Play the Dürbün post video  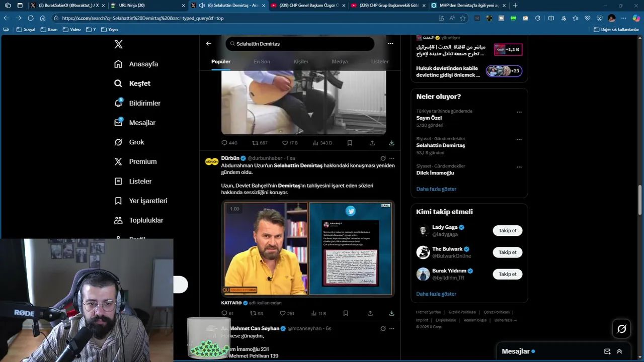(x=307, y=248)
